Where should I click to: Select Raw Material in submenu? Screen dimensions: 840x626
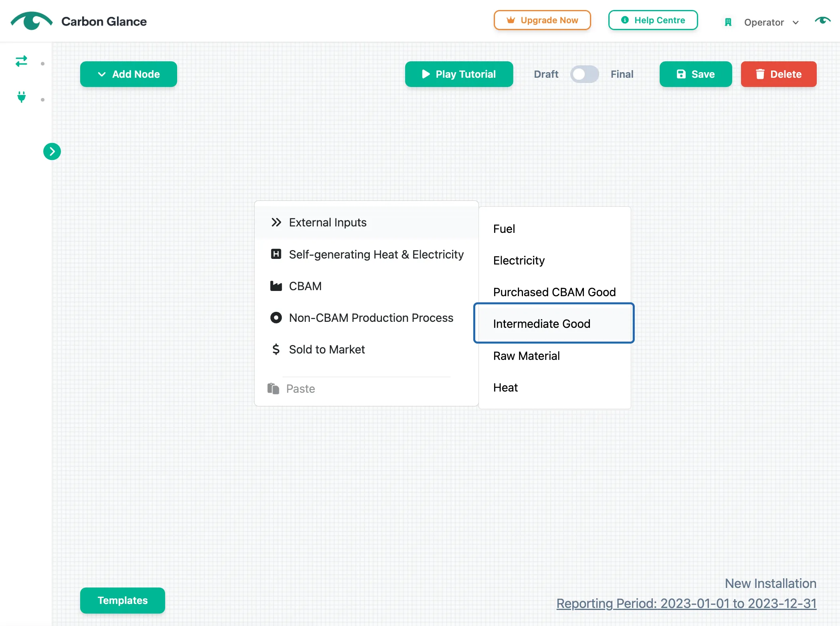(x=555, y=356)
